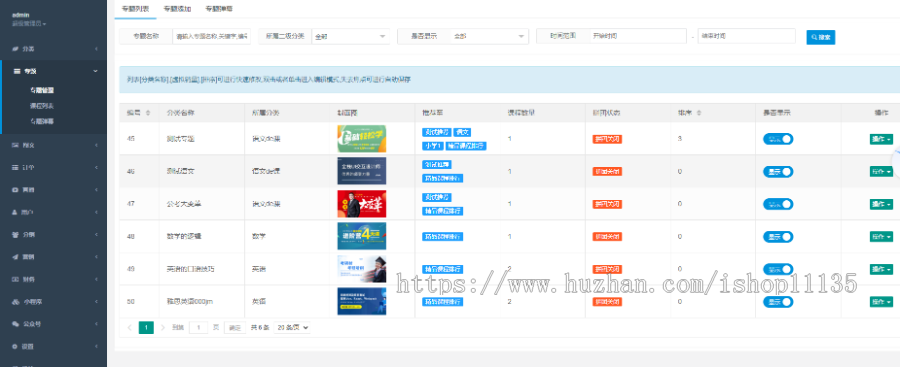The height and width of the screenshot is (367, 900).
Task: Open the 是否显示 filter dropdown
Action: [489, 36]
